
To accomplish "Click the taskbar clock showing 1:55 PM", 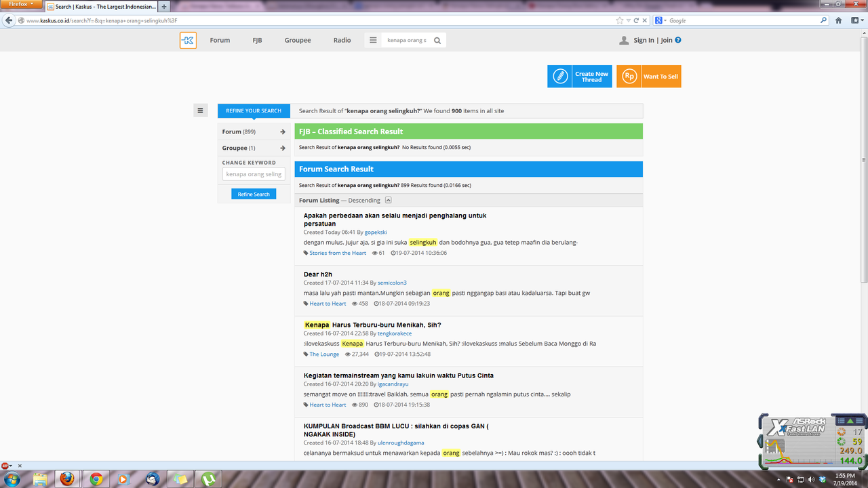I will 845,479.
